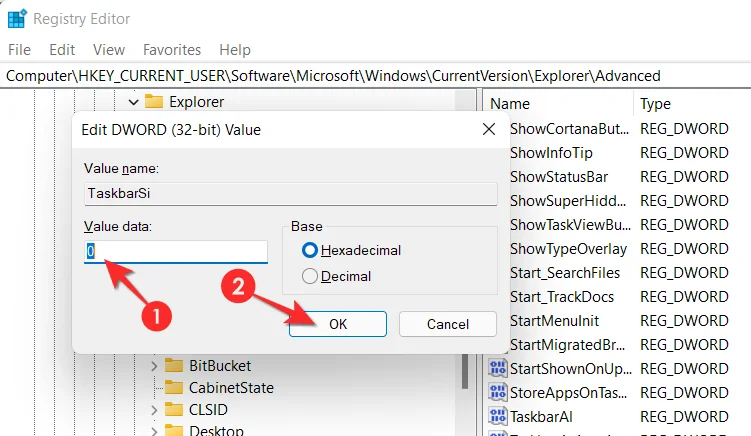Cancel the DWORD edit dialog
This screenshot has width=751, height=436.
click(x=448, y=324)
